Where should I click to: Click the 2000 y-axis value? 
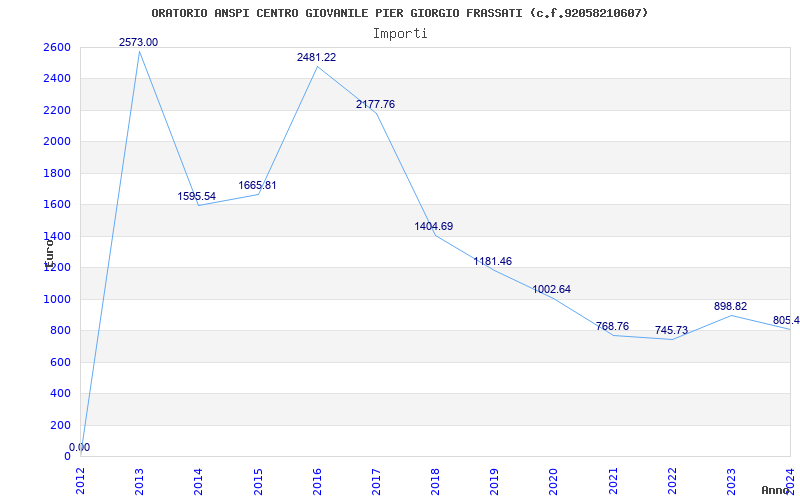pyautogui.click(x=57, y=142)
